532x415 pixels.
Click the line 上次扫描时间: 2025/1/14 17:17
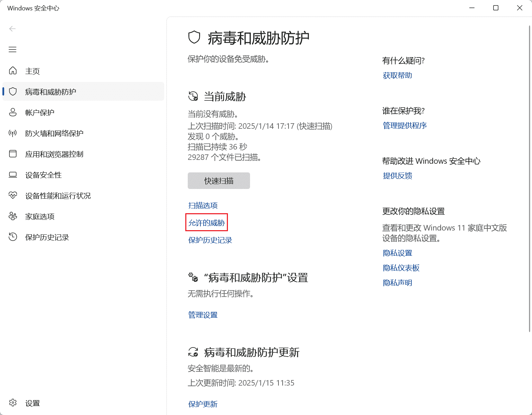[x=260, y=126]
